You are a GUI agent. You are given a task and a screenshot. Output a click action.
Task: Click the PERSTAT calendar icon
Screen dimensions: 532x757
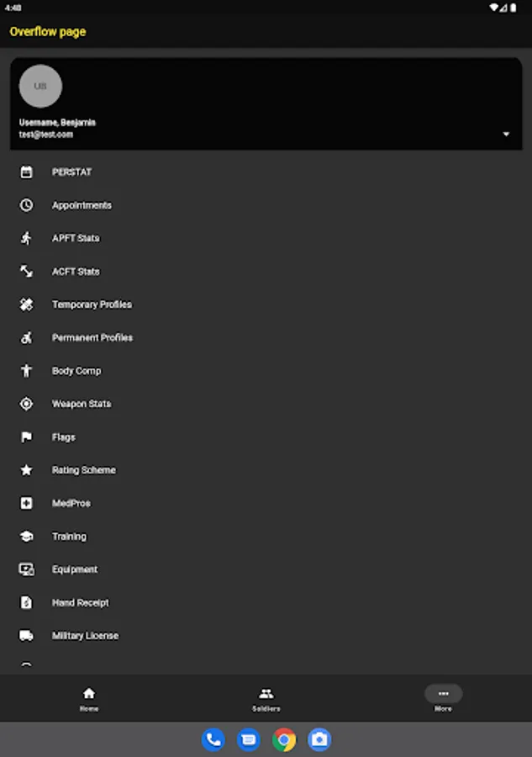tap(27, 172)
